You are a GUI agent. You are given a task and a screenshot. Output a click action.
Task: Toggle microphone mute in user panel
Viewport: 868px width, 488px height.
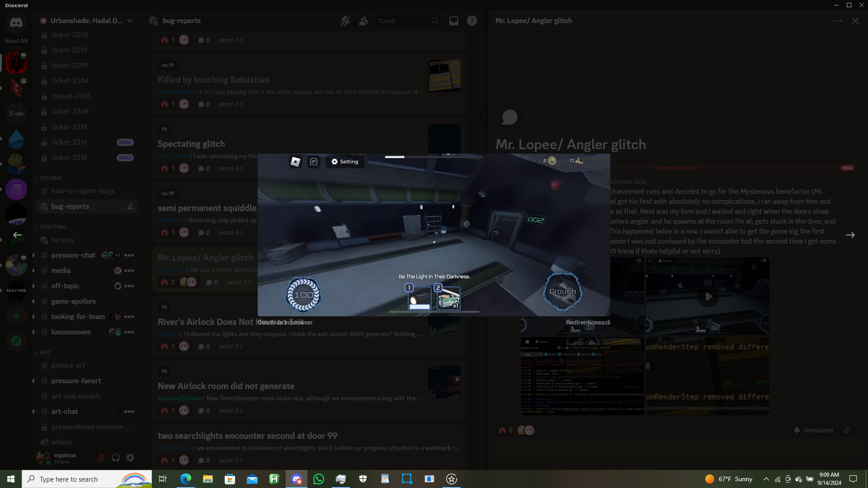pos(101,458)
